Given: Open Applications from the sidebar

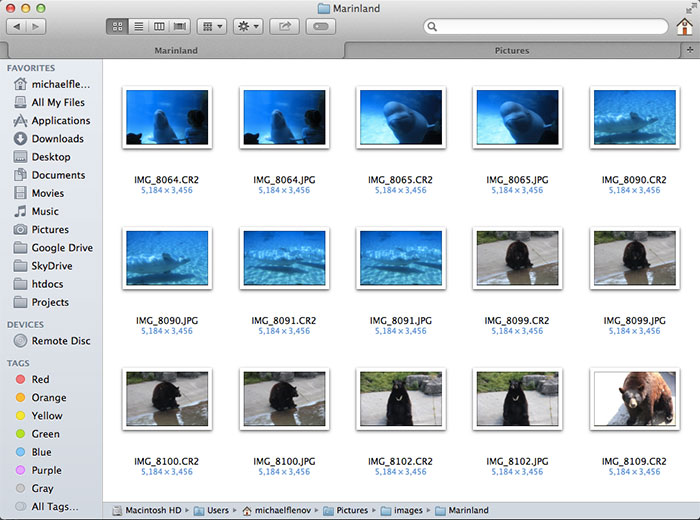Looking at the screenshot, I should tap(60, 121).
